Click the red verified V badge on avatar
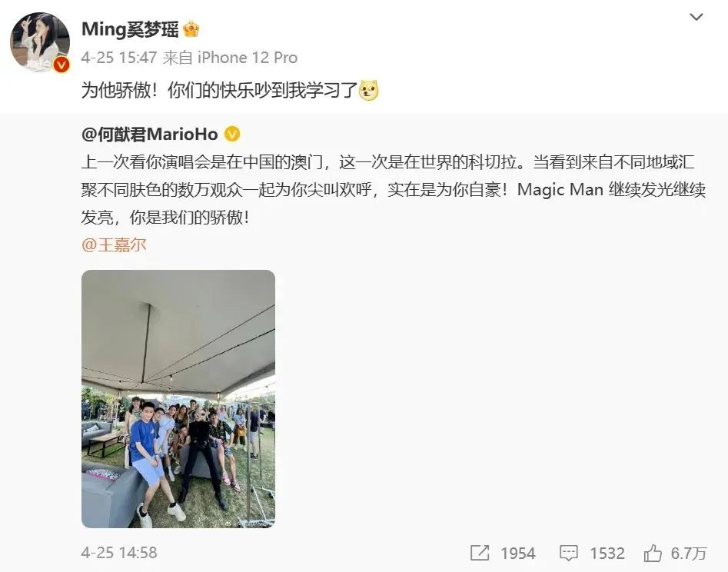This screenshot has height=572, width=728. point(61,64)
